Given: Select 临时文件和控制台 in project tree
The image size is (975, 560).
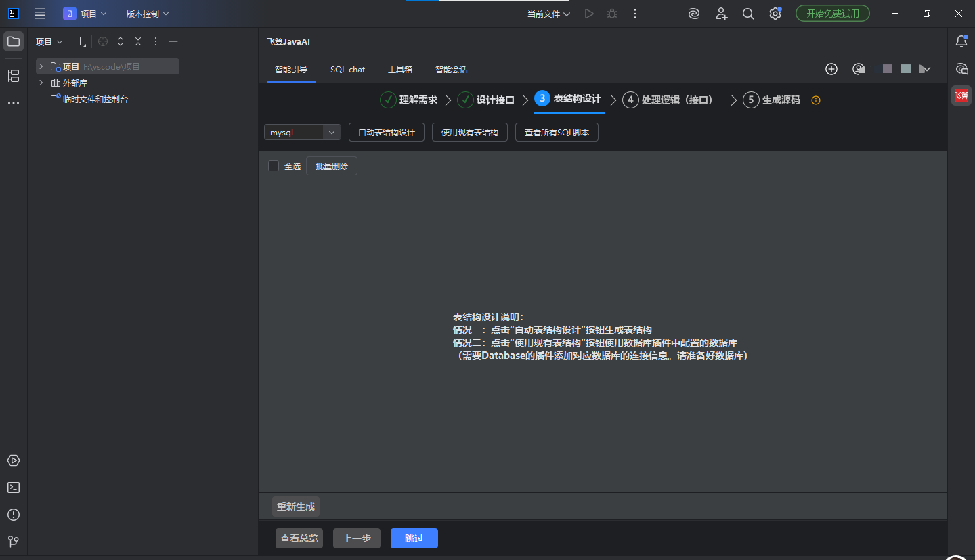Looking at the screenshot, I should [x=95, y=99].
